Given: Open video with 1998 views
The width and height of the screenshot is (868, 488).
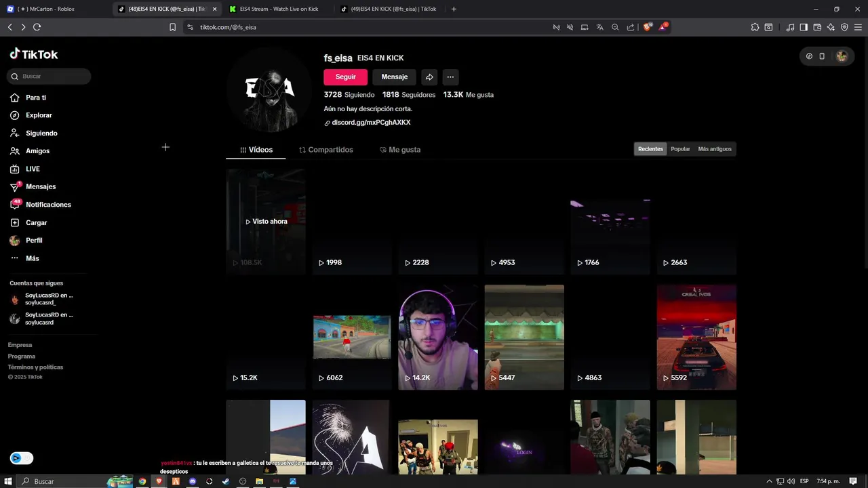Looking at the screenshot, I should (x=352, y=222).
